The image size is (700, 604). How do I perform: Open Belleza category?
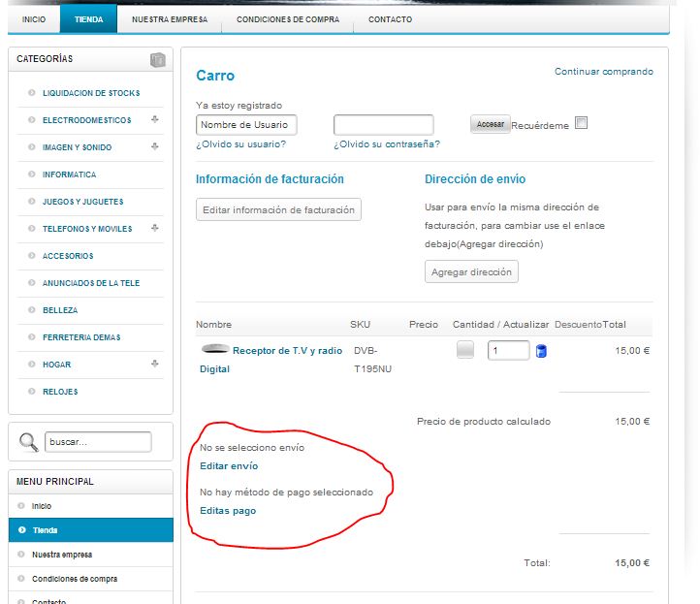(60, 310)
